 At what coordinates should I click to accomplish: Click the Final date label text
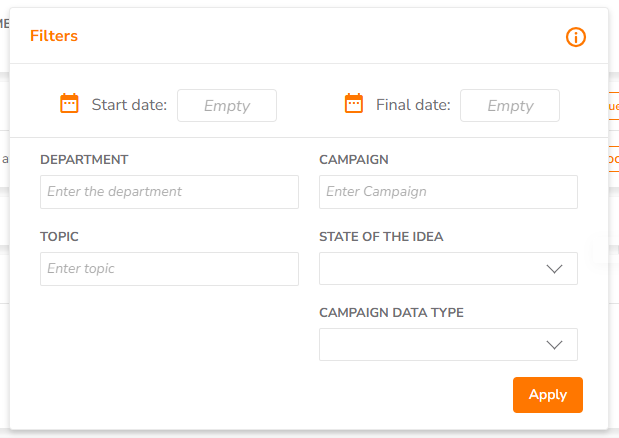[x=413, y=105]
